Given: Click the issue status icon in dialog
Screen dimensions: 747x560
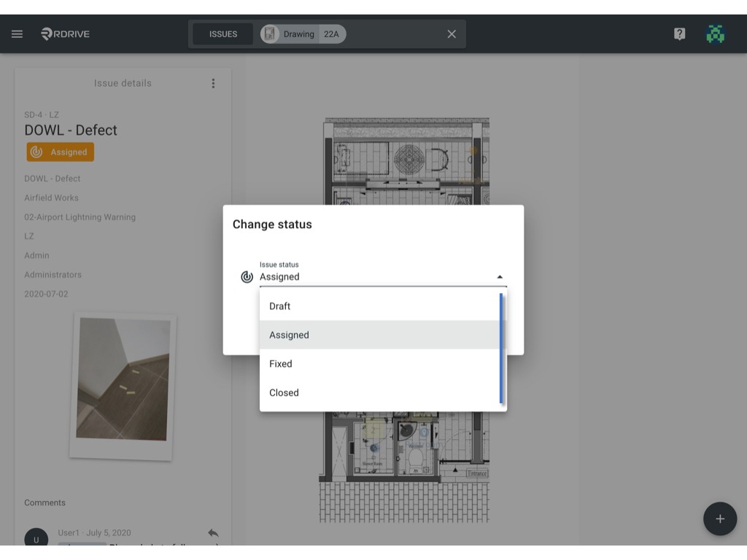Looking at the screenshot, I should coord(247,276).
